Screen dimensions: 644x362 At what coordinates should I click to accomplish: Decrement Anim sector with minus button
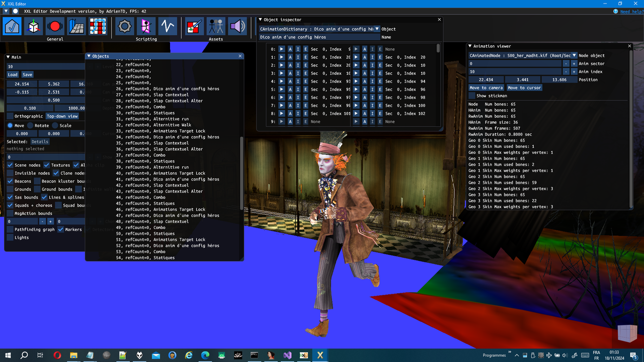click(566, 63)
